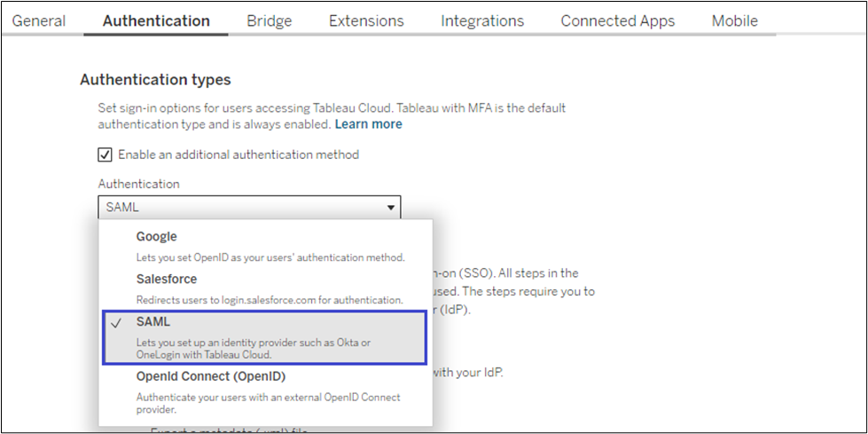Click the dropdown arrow on the Authentication field
The height and width of the screenshot is (434, 868).
(390, 208)
